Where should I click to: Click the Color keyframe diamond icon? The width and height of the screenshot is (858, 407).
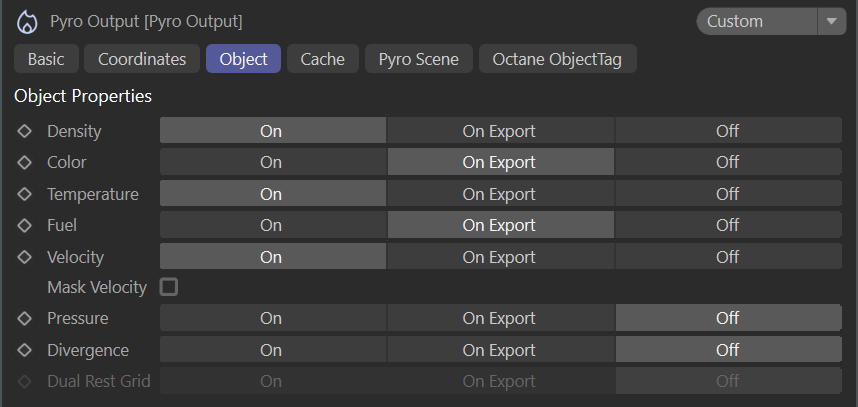(x=25, y=162)
